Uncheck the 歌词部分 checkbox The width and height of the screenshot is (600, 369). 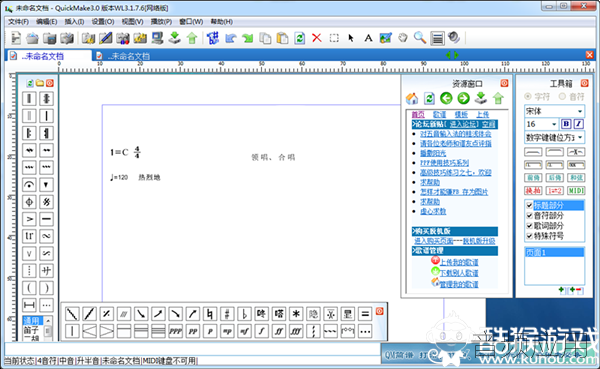click(x=530, y=226)
